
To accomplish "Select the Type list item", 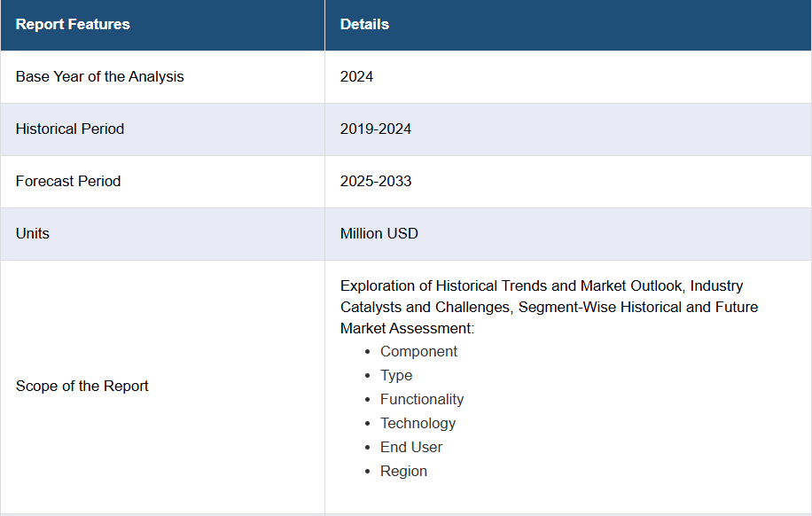I will (x=396, y=376).
